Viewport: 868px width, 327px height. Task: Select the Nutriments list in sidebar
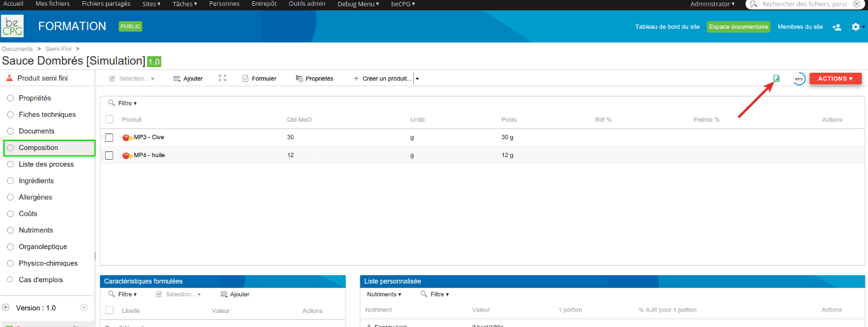click(x=36, y=231)
